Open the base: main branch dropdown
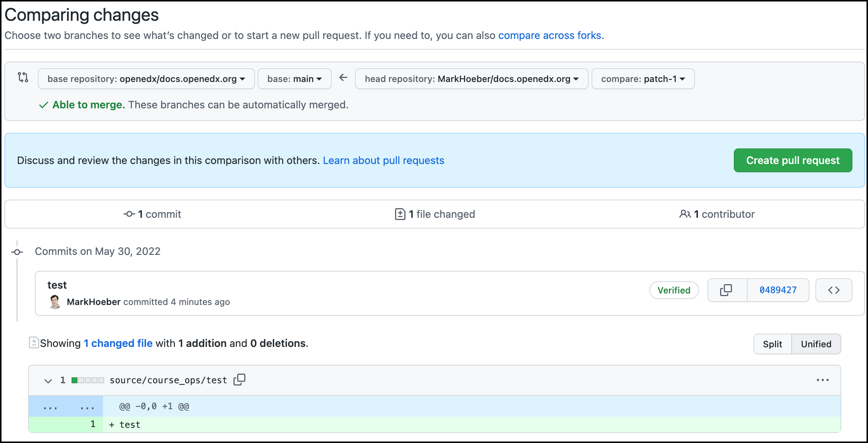The image size is (868, 443). pyautogui.click(x=294, y=79)
